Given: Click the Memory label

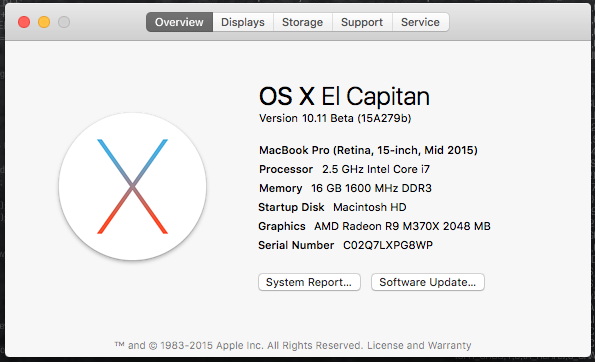Looking at the screenshot, I should [280, 188].
